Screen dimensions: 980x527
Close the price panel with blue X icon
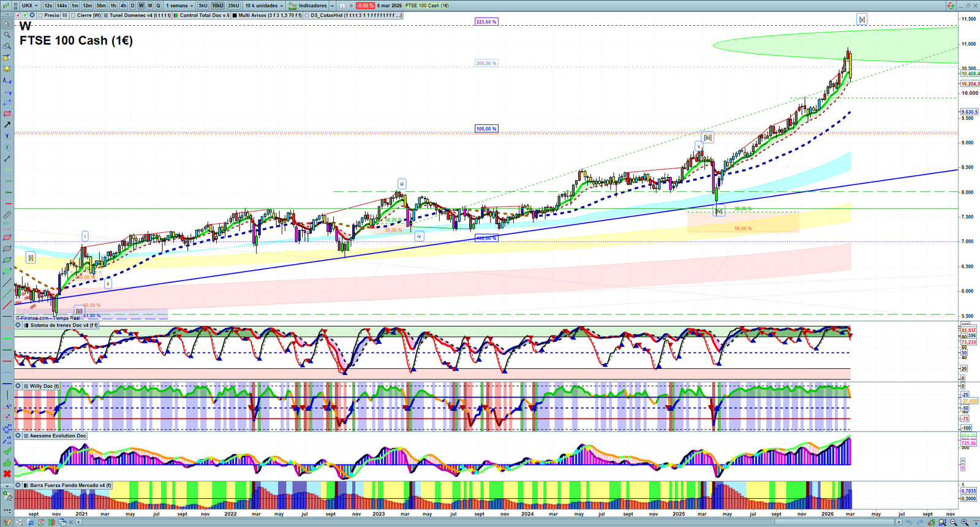32,15
